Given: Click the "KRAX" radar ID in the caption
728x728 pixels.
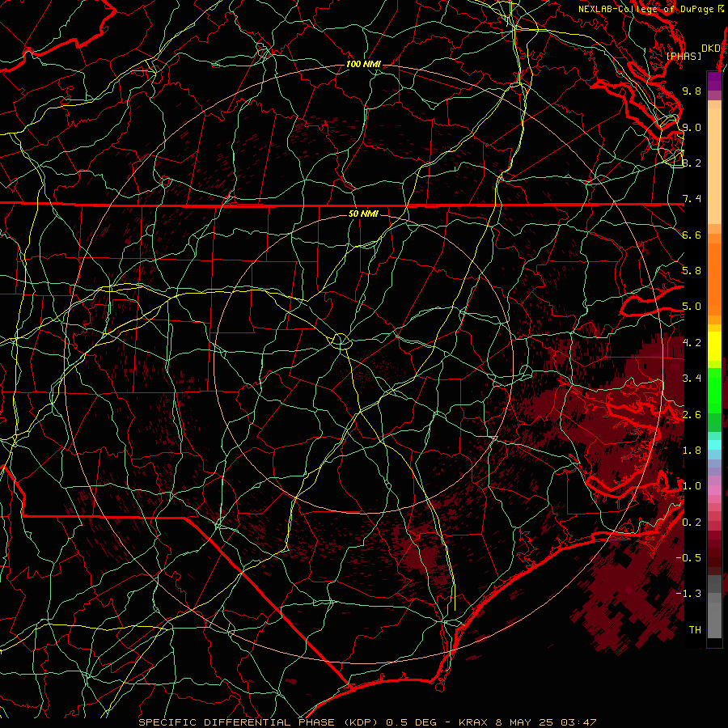Looking at the screenshot, I should click(473, 722).
